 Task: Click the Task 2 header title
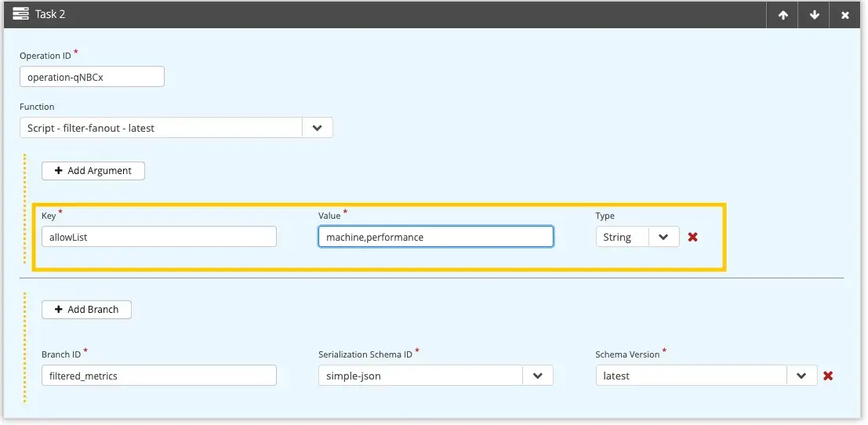click(50, 14)
